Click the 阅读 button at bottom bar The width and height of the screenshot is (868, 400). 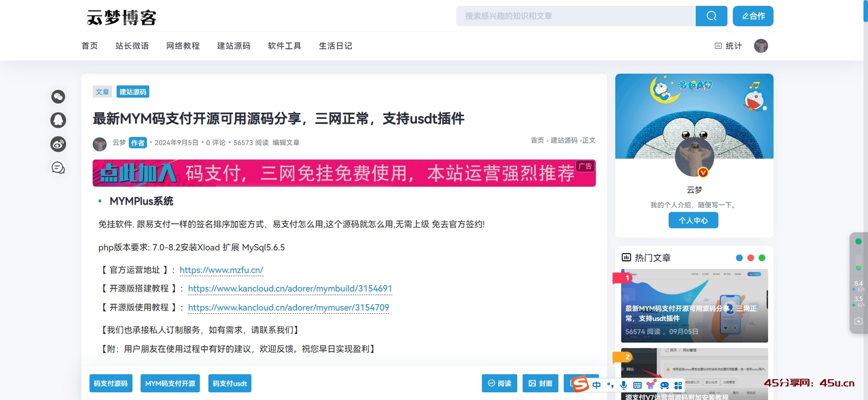(x=500, y=383)
